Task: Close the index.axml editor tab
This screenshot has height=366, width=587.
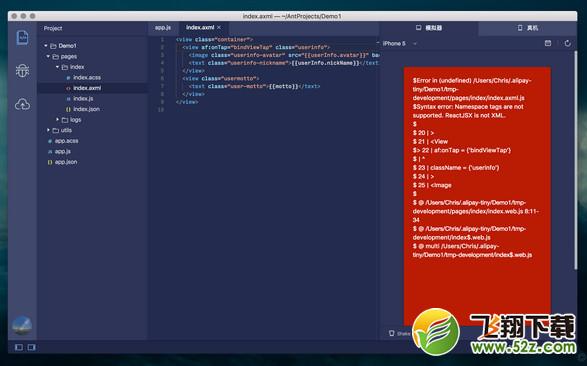Action: tap(219, 27)
